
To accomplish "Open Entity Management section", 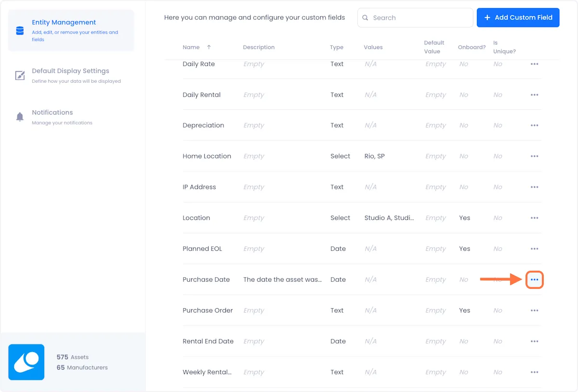I will click(x=71, y=30).
